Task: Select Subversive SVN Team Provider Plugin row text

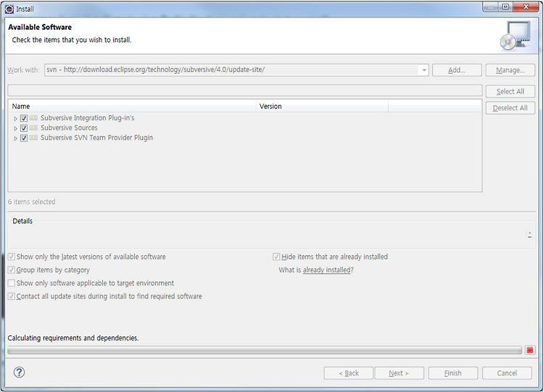Action: pyautogui.click(x=96, y=138)
